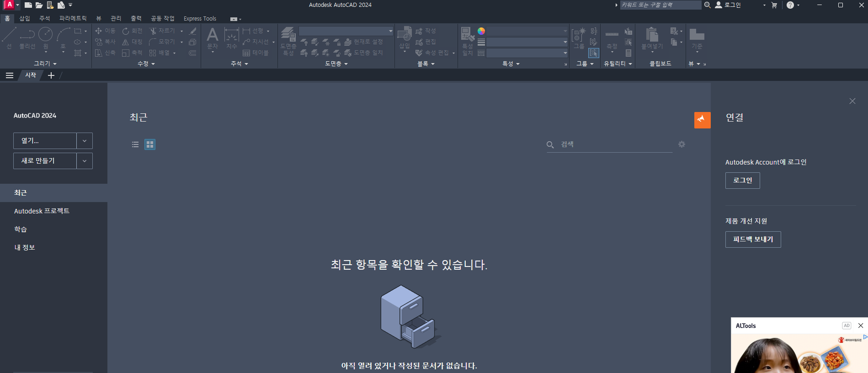Click the New (새로 만들기) button
The width and height of the screenshot is (868, 373).
pyautogui.click(x=45, y=161)
